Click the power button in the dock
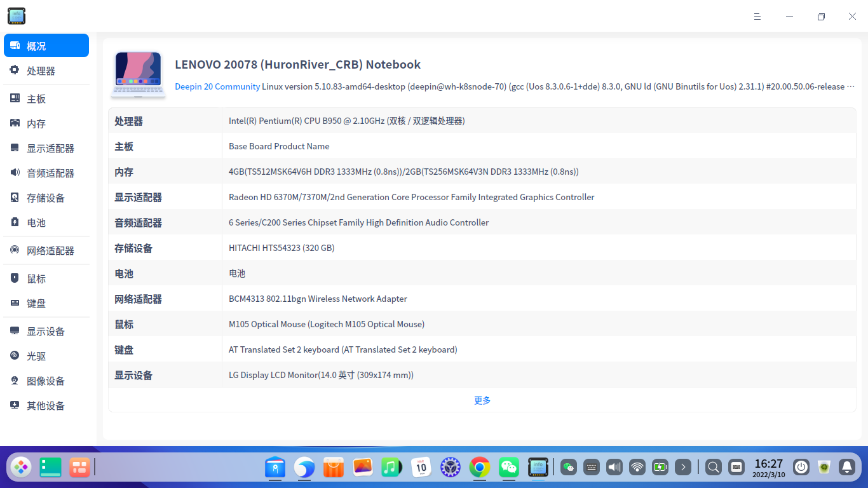 [x=801, y=468]
